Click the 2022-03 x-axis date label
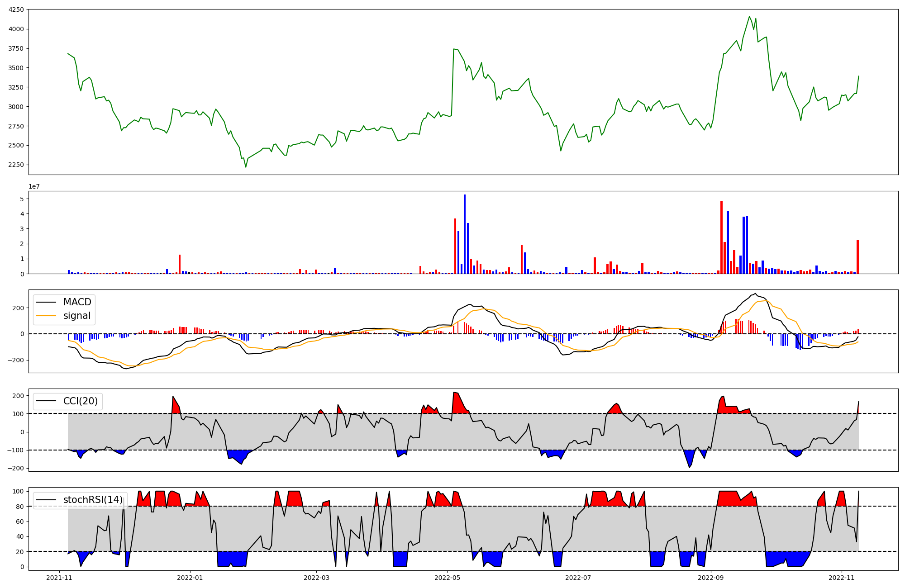Viewport: 905px width, 588px height. tap(316, 578)
